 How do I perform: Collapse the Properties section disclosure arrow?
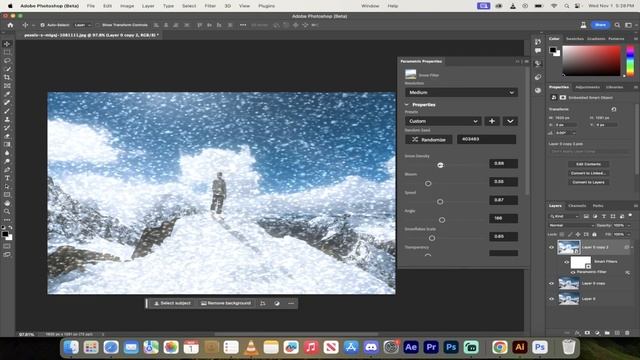407,105
